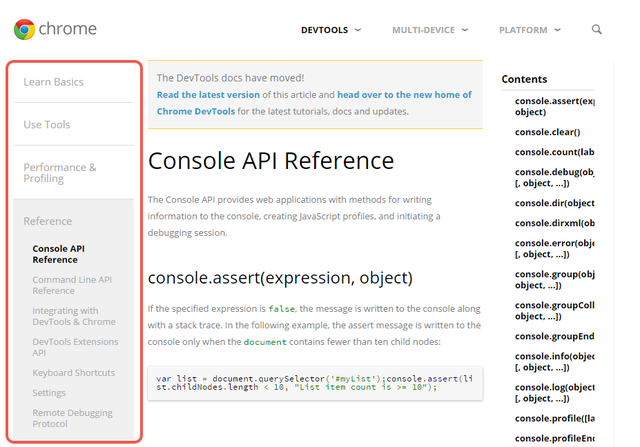This screenshot has width=640, height=447.
Task: Open the MULTI-DEVICE menu
Action: [x=423, y=30]
